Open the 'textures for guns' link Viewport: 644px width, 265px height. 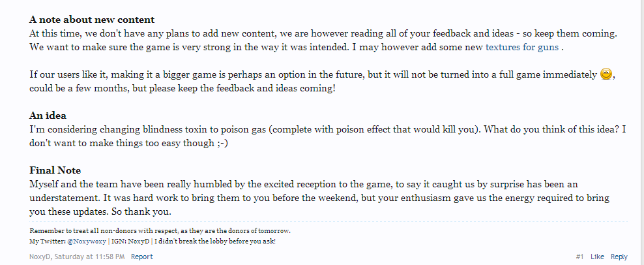(522, 47)
